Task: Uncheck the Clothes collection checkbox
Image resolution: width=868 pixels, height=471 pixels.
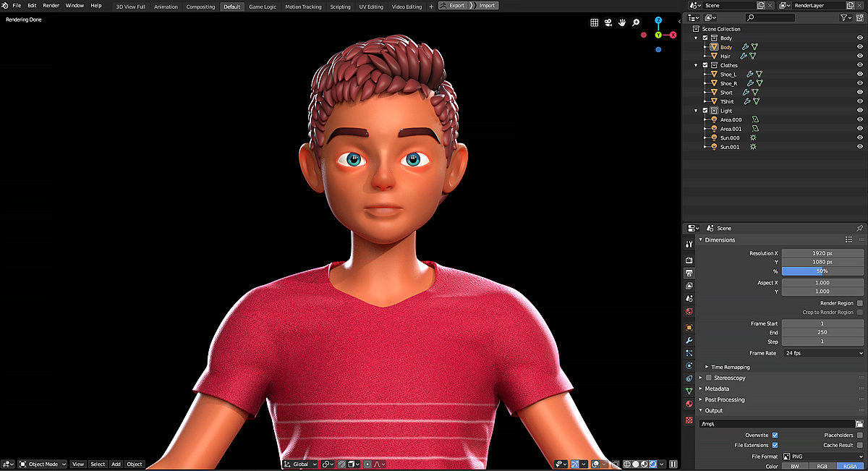Action: coord(705,65)
